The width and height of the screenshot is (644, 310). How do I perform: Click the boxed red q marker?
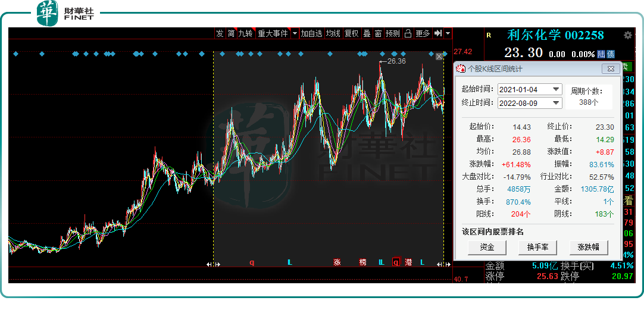click(x=396, y=262)
